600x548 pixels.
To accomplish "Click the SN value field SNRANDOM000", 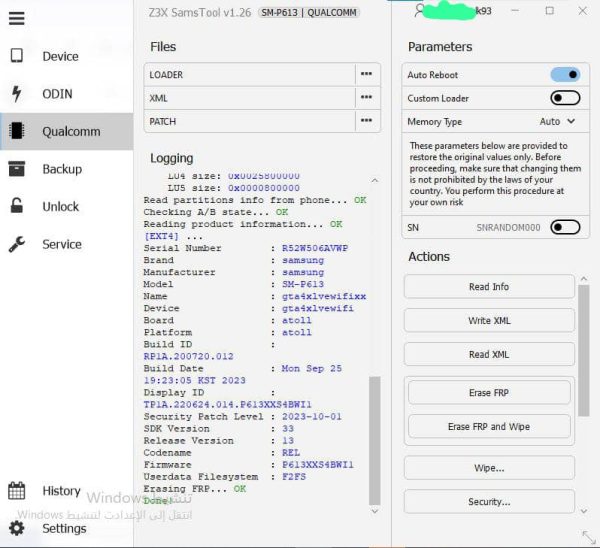I will (508, 228).
